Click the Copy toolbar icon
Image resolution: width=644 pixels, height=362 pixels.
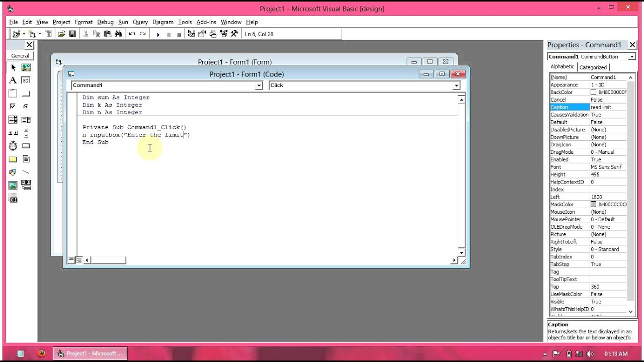pyautogui.click(x=97, y=34)
